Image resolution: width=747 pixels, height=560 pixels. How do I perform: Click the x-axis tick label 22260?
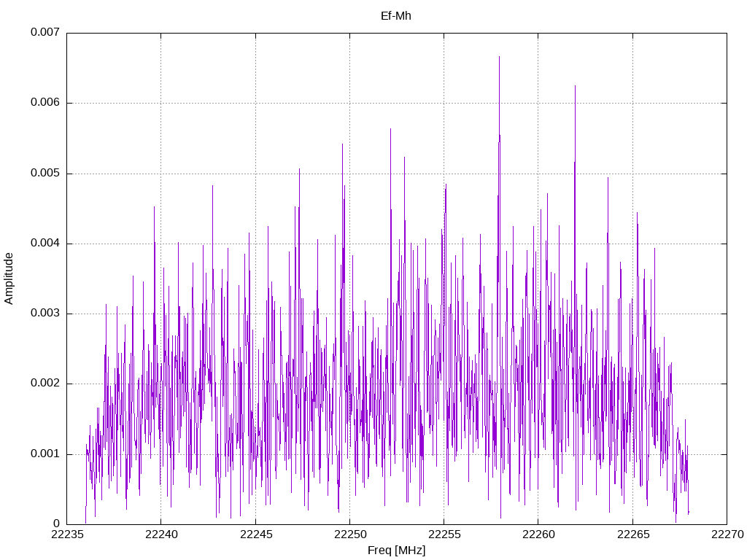point(538,534)
